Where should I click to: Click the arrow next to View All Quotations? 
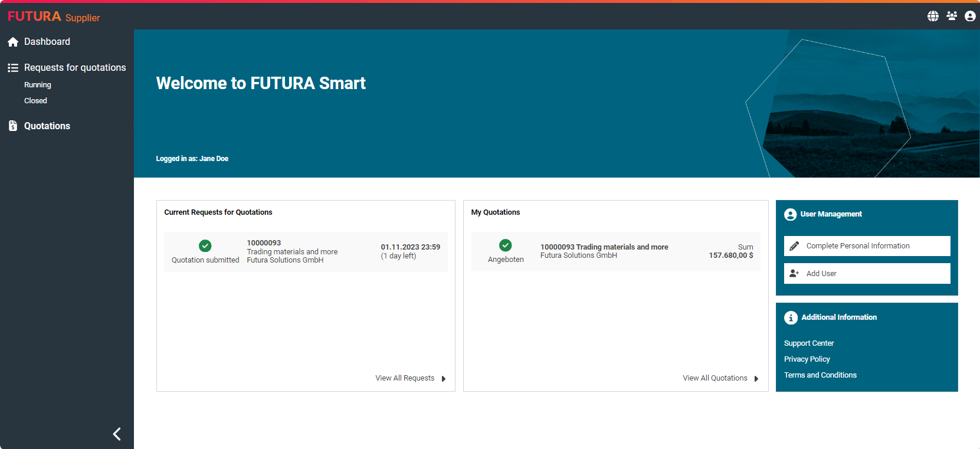[756, 379]
